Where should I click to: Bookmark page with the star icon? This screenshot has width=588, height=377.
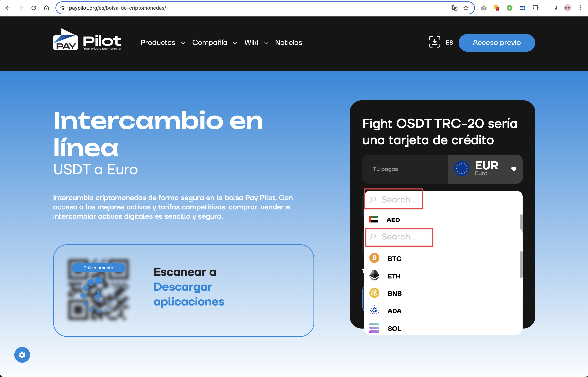click(x=466, y=8)
